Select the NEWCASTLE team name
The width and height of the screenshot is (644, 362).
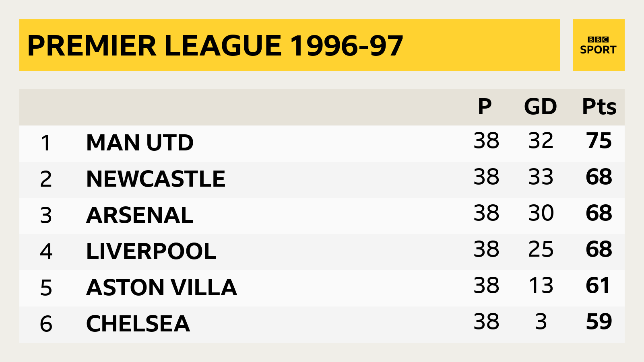point(156,179)
